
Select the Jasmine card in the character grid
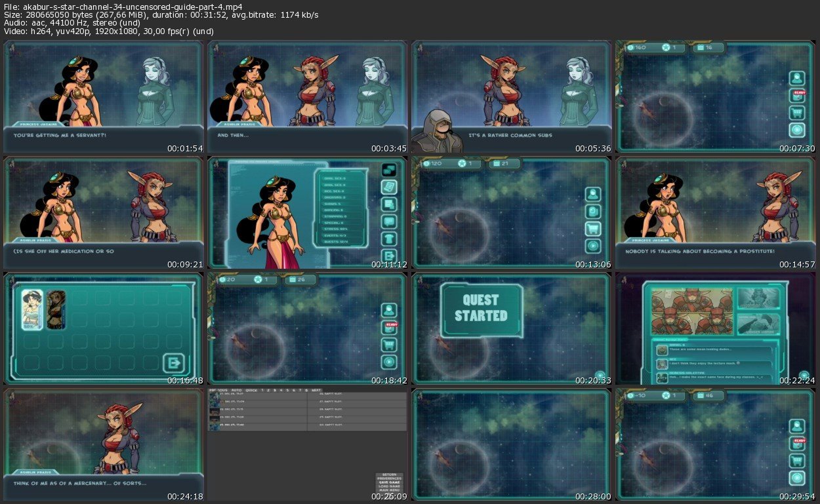pyautogui.click(x=32, y=309)
